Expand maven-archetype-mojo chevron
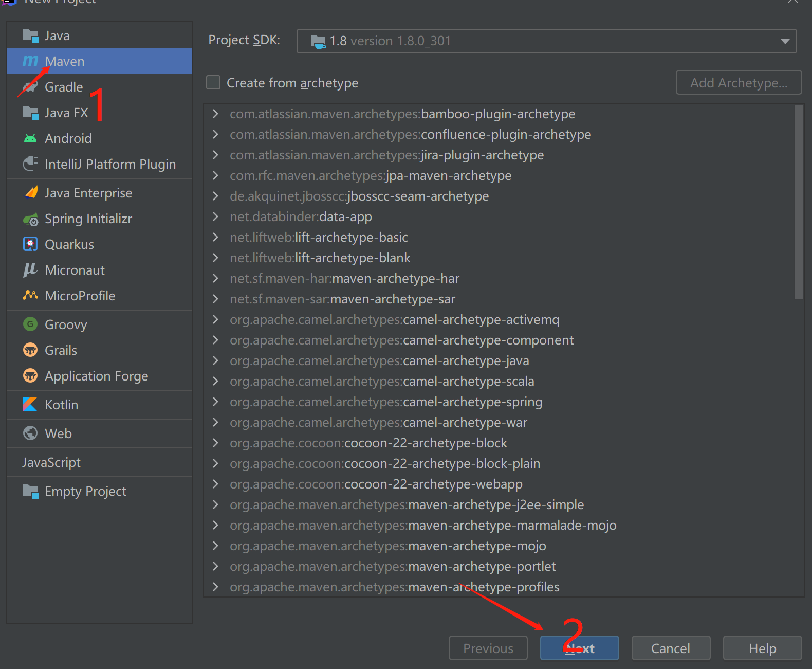The width and height of the screenshot is (812, 669). 216,546
